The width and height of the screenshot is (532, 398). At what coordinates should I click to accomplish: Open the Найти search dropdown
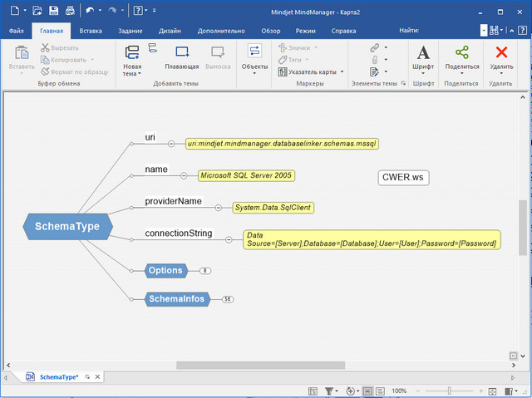point(484,31)
